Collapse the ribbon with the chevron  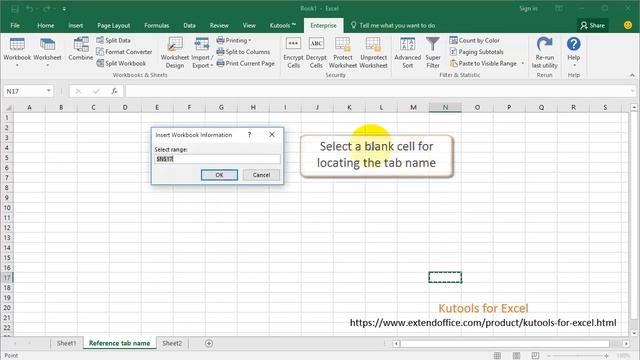(x=632, y=75)
